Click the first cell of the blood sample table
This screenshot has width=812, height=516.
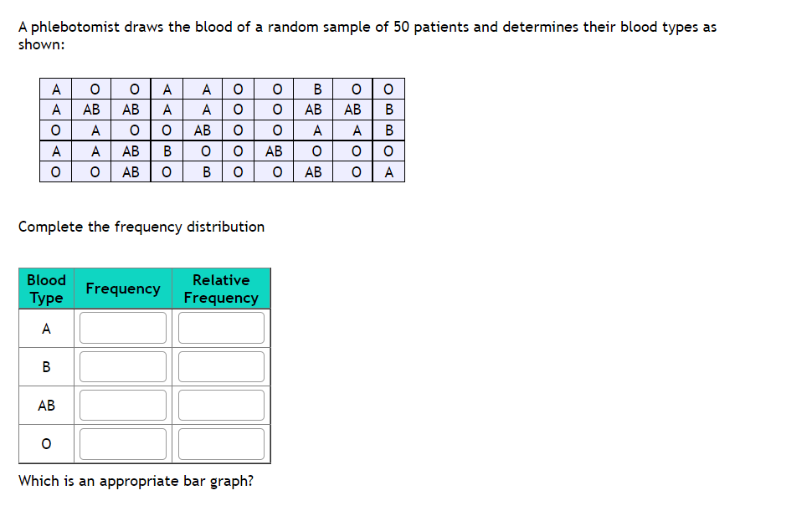(x=56, y=88)
